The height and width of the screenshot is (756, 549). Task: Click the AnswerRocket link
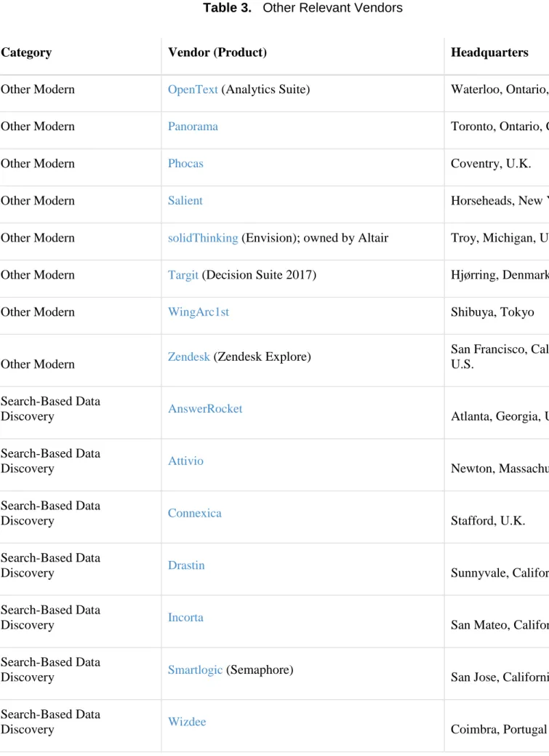pos(205,409)
